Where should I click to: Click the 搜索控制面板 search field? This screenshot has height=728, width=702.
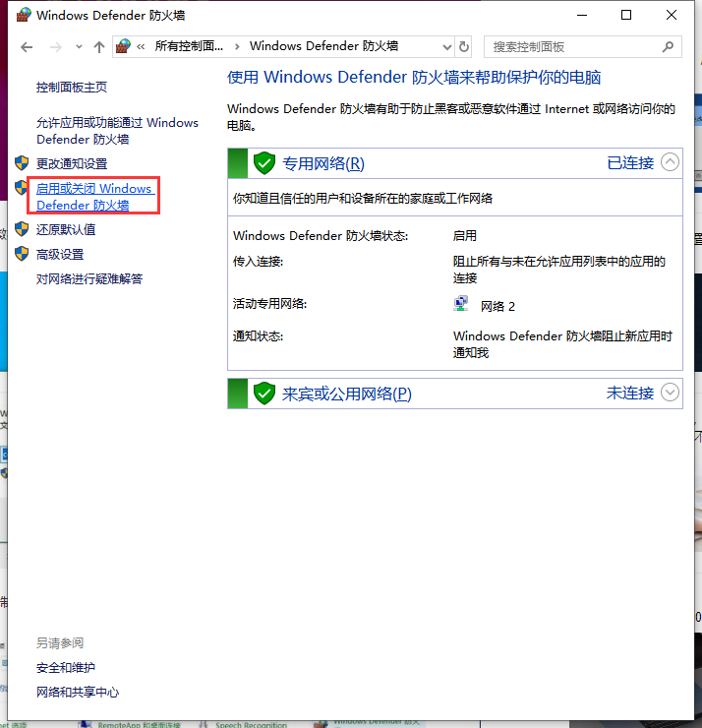point(573,46)
